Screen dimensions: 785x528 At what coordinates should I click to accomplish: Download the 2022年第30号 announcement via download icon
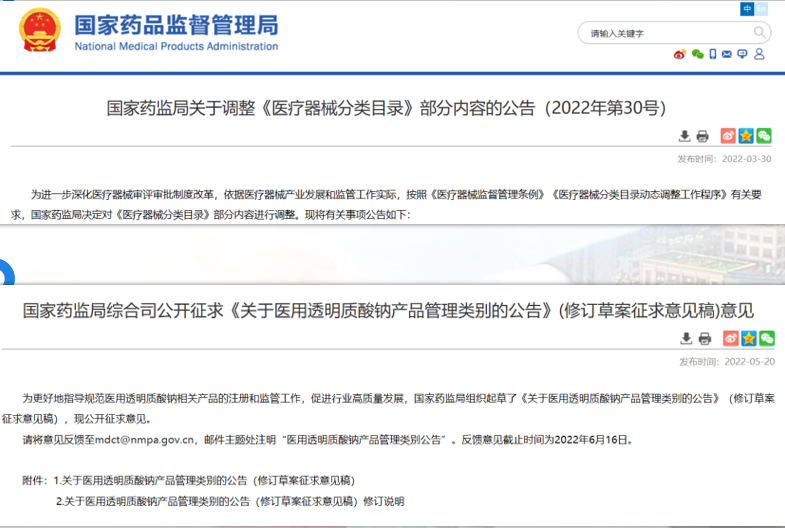(685, 136)
